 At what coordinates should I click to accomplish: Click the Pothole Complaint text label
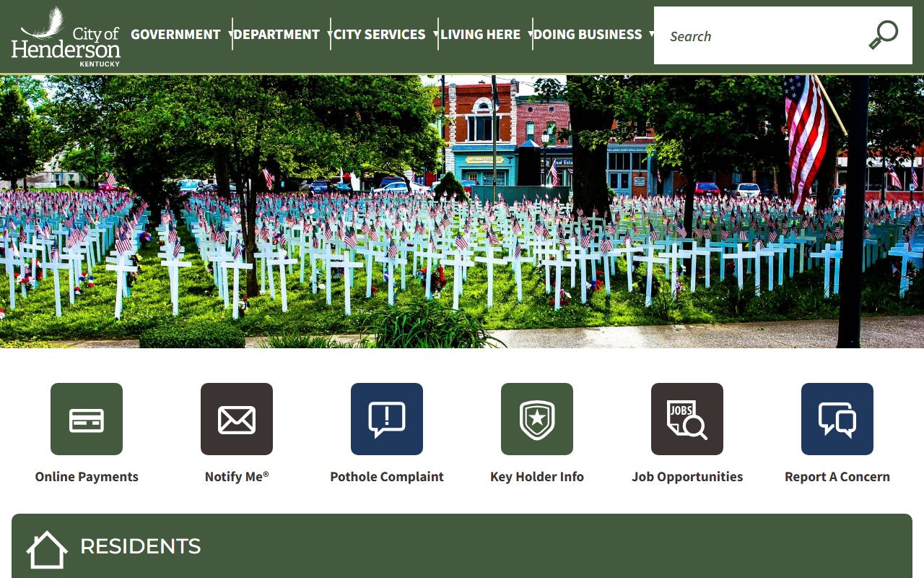[x=387, y=477]
